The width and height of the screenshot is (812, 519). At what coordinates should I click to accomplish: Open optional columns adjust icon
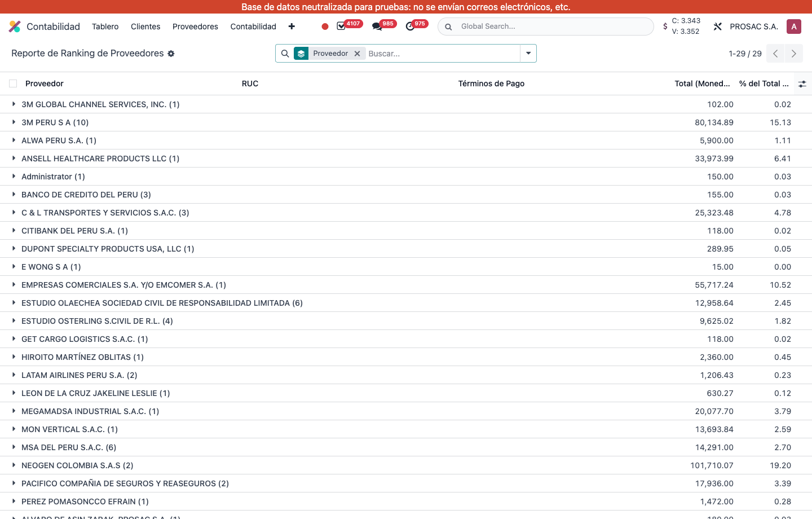click(802, 83)
